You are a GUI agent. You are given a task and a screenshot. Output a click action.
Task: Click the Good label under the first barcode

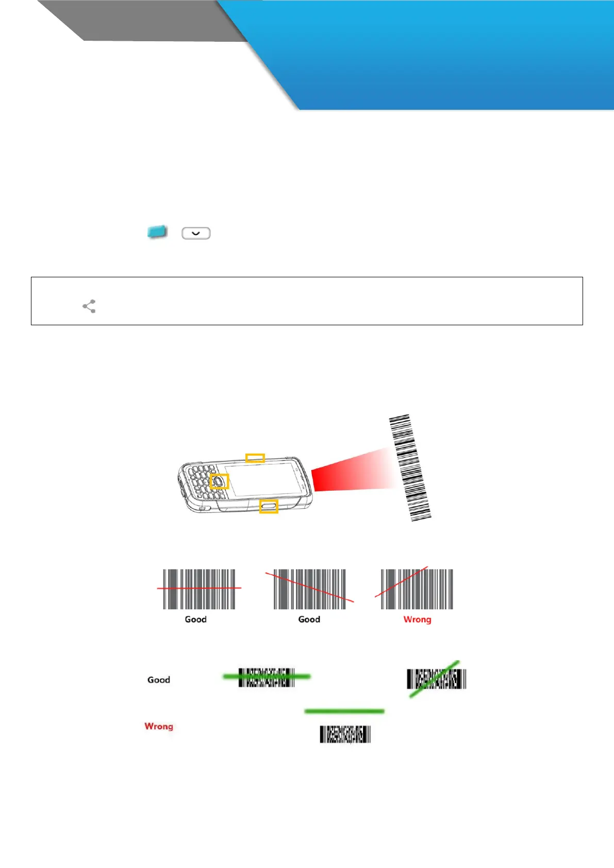point(196,620)
